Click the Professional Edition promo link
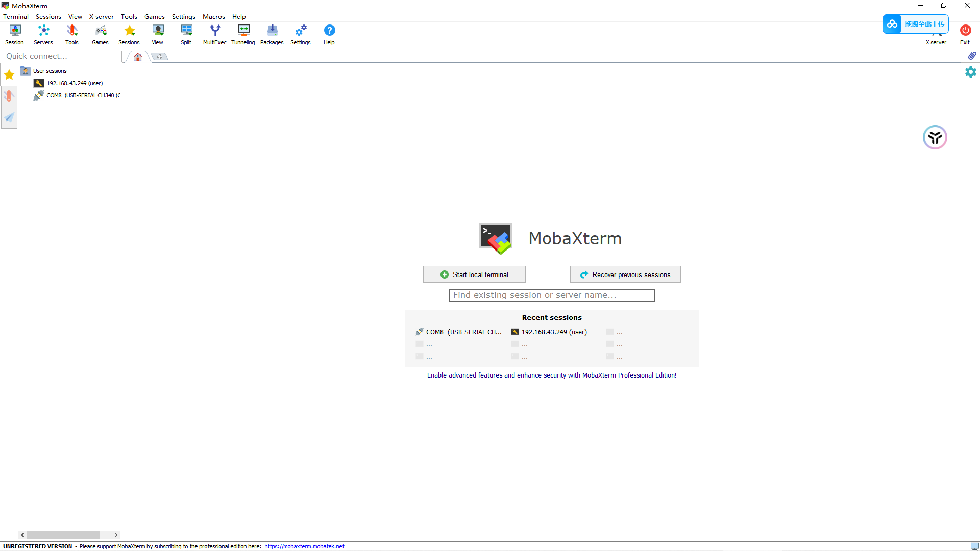980x551 pixels. (552, 375)
